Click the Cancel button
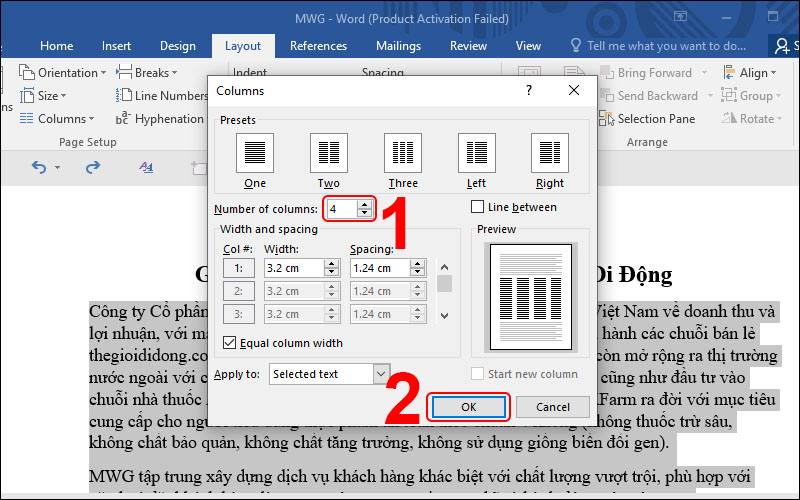This screenshot has height=500, width=800. click(553, 407)
